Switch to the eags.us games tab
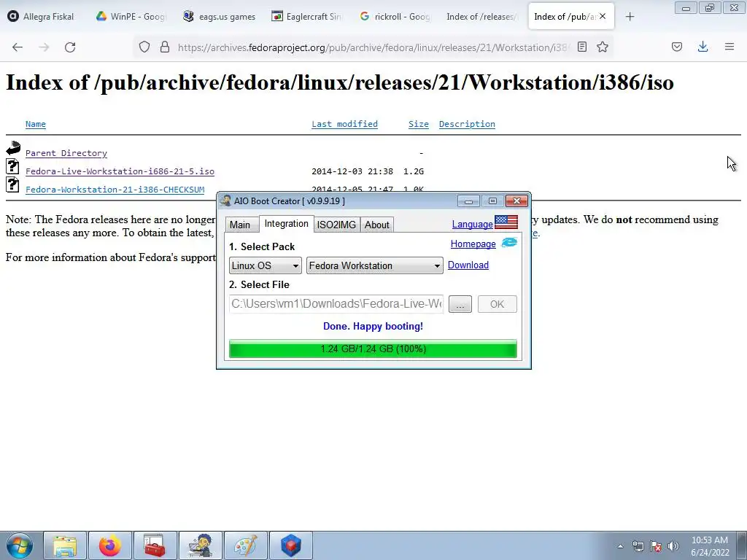The width and height of the screenshot is (747, 560). 220,17
